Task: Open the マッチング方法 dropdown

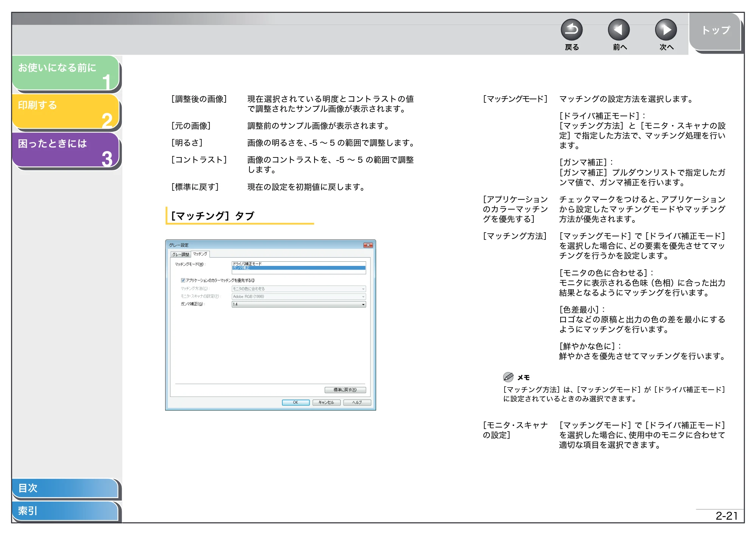Action: 299,289
